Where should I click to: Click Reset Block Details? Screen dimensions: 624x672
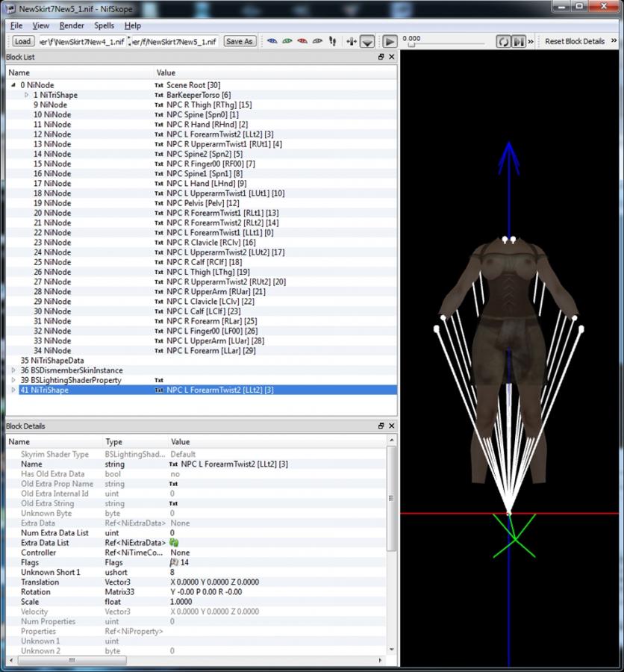click(575, 42)
